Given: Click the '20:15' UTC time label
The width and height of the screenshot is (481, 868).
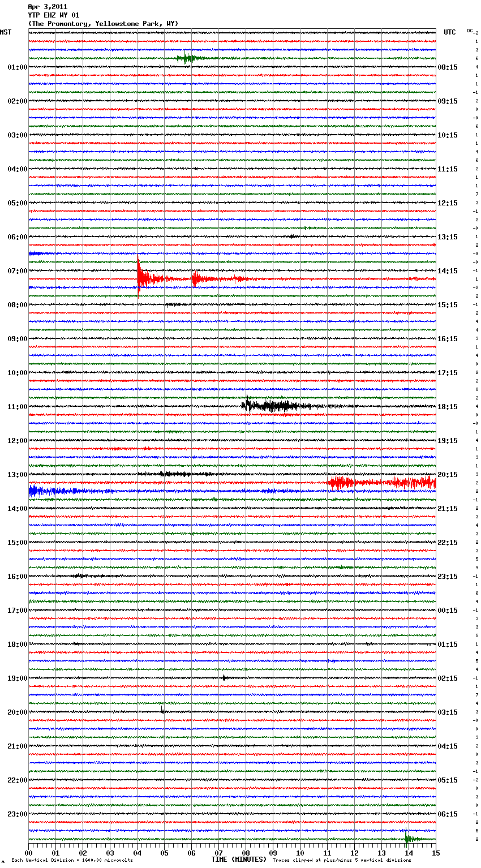Looking at the screenshot, I should [448, 475].
